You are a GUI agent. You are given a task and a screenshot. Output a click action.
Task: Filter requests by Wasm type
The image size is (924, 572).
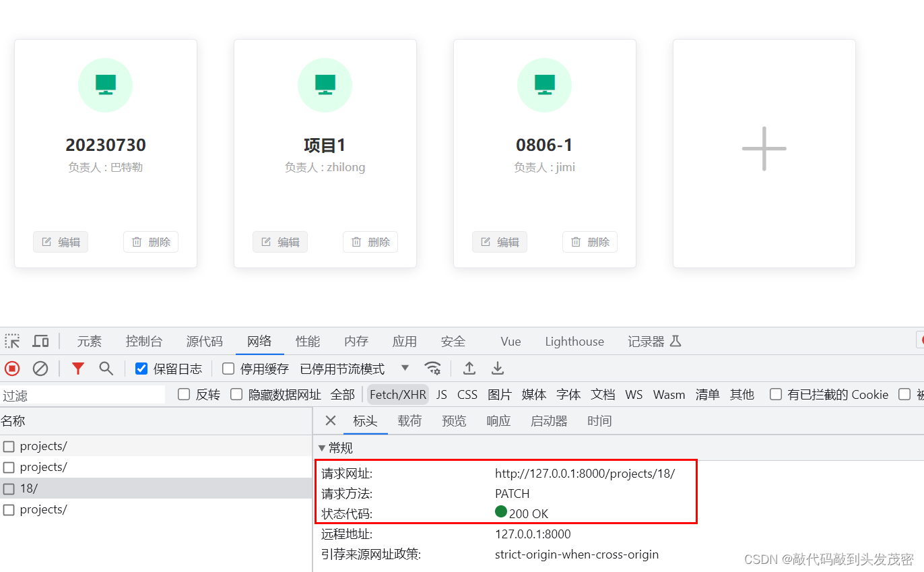coord(669,394)
